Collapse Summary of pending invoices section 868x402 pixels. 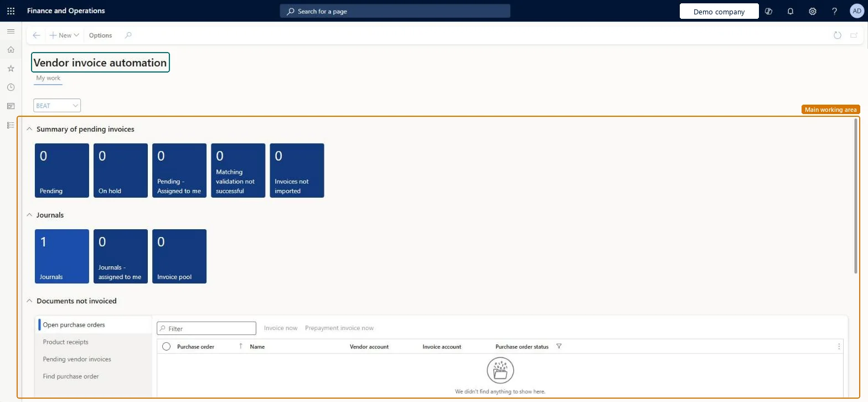point(29,129)
